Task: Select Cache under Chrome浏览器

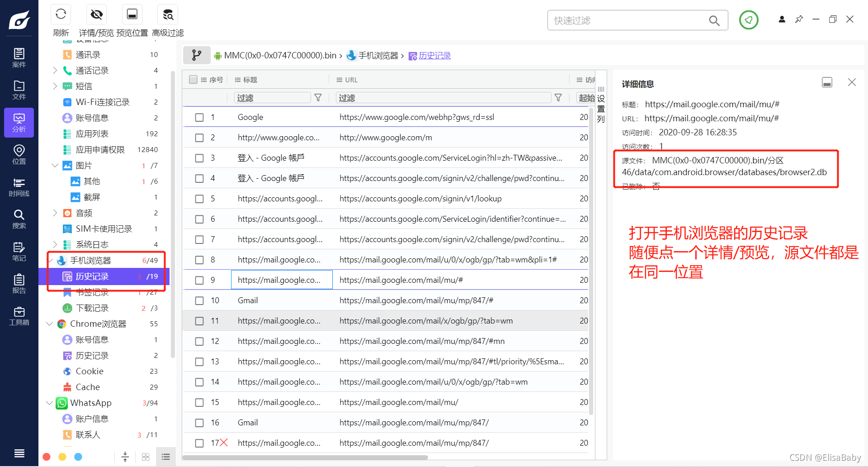Action: pyautogui.click(x=88, y=387)
